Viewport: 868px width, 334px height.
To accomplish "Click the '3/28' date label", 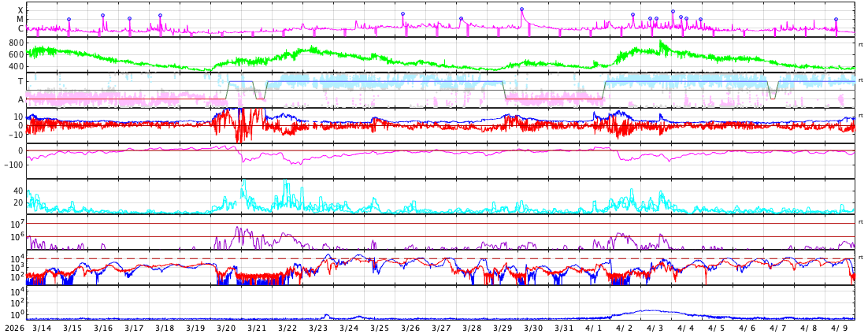I will [x=472, y=328].
